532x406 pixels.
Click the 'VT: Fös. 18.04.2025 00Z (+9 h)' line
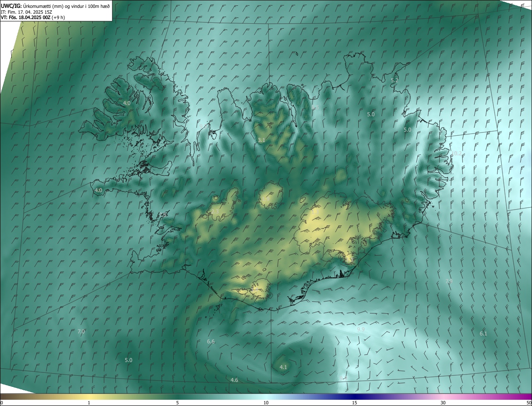(x=32, y=17)
